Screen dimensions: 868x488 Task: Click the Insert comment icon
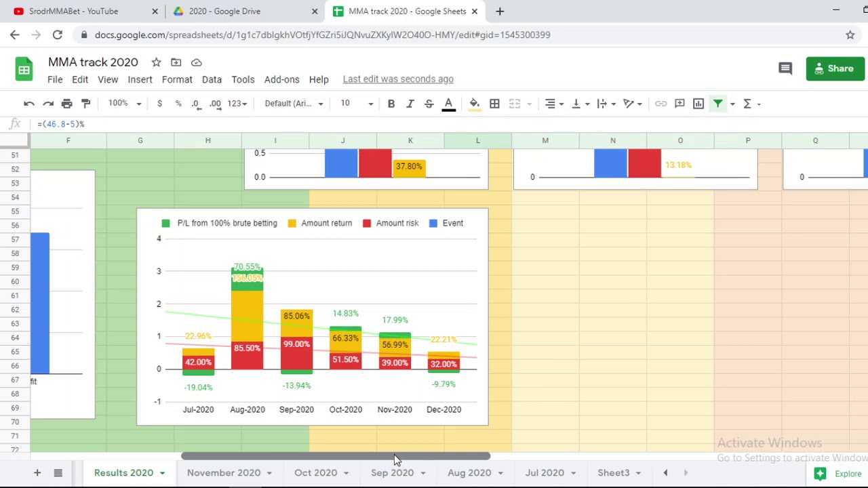[x=679, y=104]
